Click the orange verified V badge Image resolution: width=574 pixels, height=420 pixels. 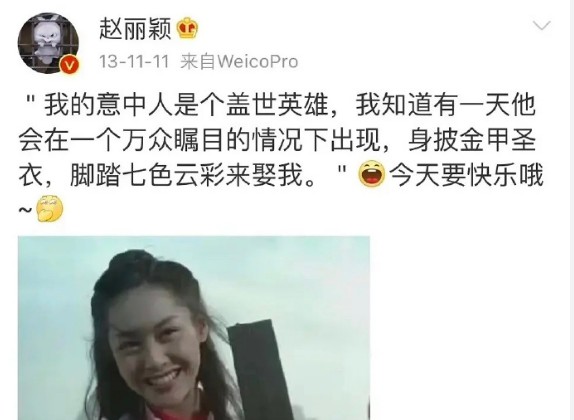pos(69,65)
